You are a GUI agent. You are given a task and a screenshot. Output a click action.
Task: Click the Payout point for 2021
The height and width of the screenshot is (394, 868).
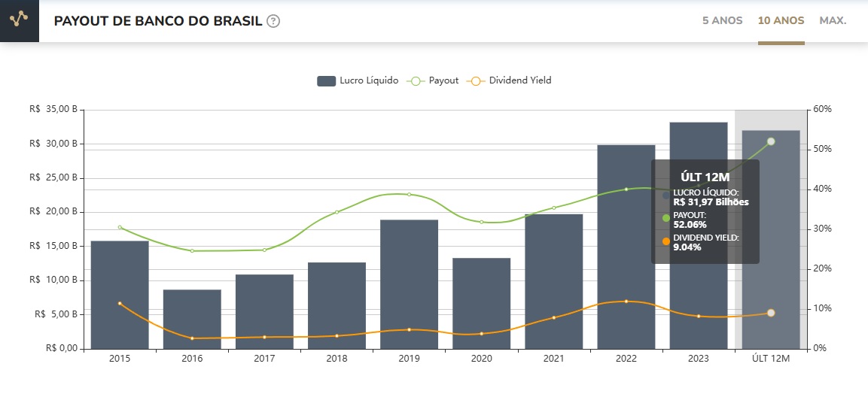[553, 208]
